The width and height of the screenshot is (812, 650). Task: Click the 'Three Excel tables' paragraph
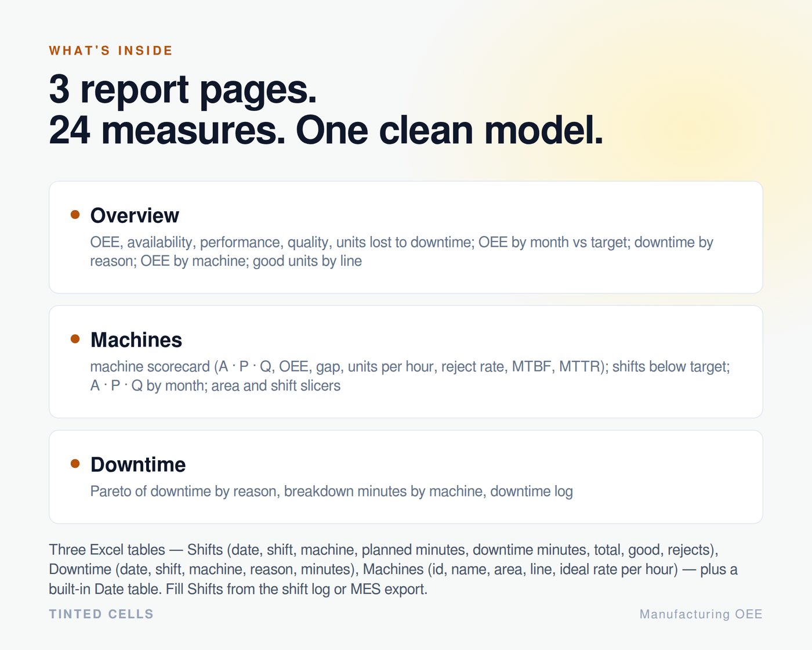point(393,569)
